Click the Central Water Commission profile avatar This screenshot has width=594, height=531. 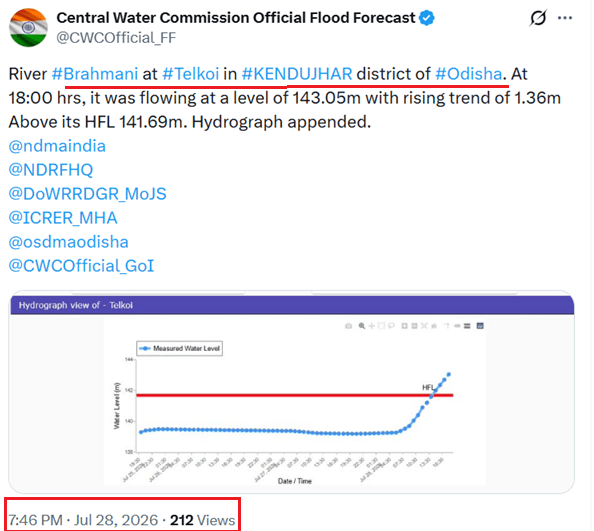28,27
